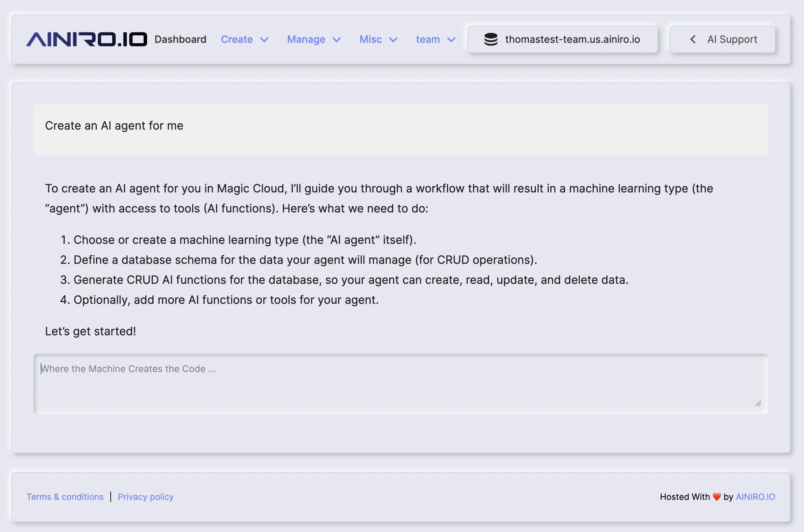Viewport: 804px width, 532px height.
Task: Click the Manage menu chevron icon
Action: pos(337,40)
